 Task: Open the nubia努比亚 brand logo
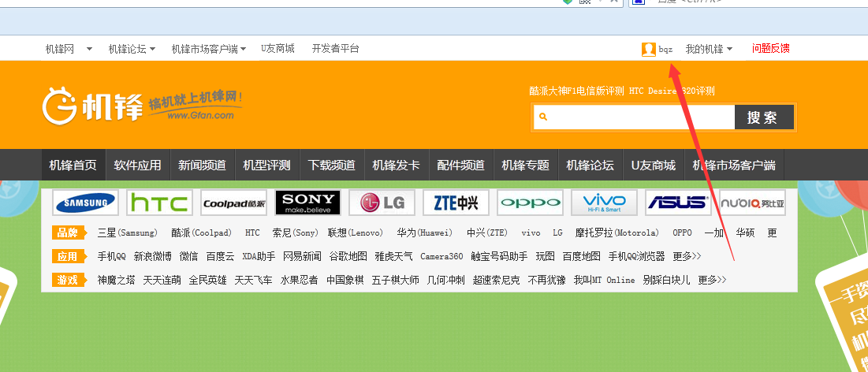click(752, 203)
